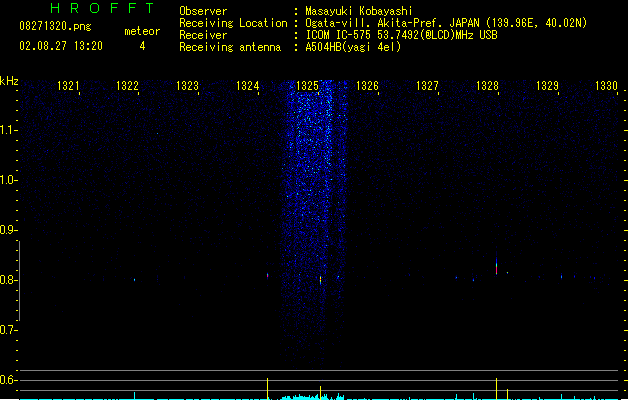This screenshot has height=400, width=629.
Task: Select the Ogata-vill. Akita-Pref. JAPAN location text
Action: click(446, 23)
